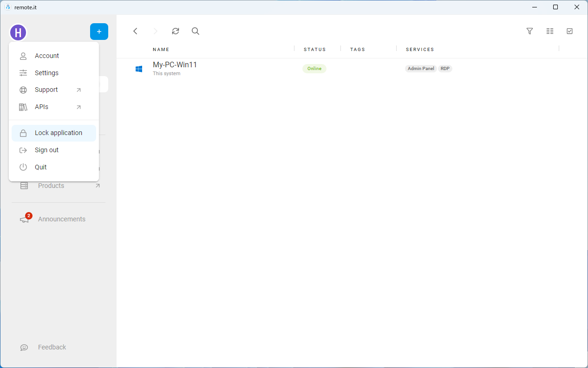
Task: Open the My-PC-Win11 device
Action: coord(175,65)
